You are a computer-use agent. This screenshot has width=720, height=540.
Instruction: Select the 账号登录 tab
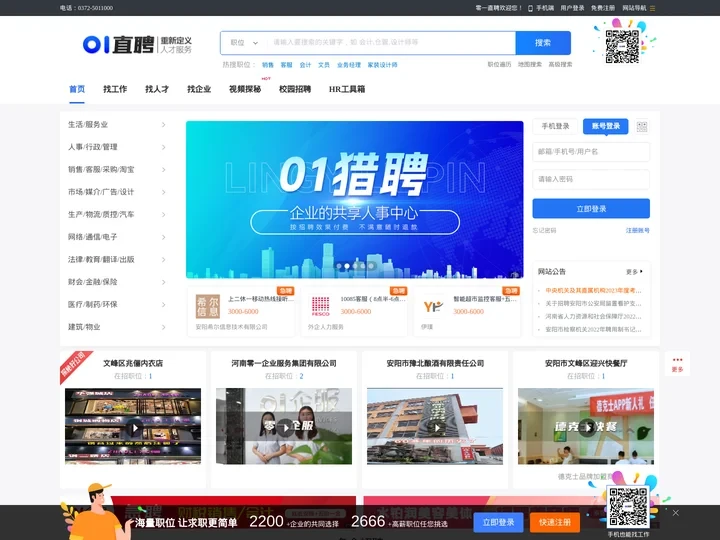coord(606,126)
